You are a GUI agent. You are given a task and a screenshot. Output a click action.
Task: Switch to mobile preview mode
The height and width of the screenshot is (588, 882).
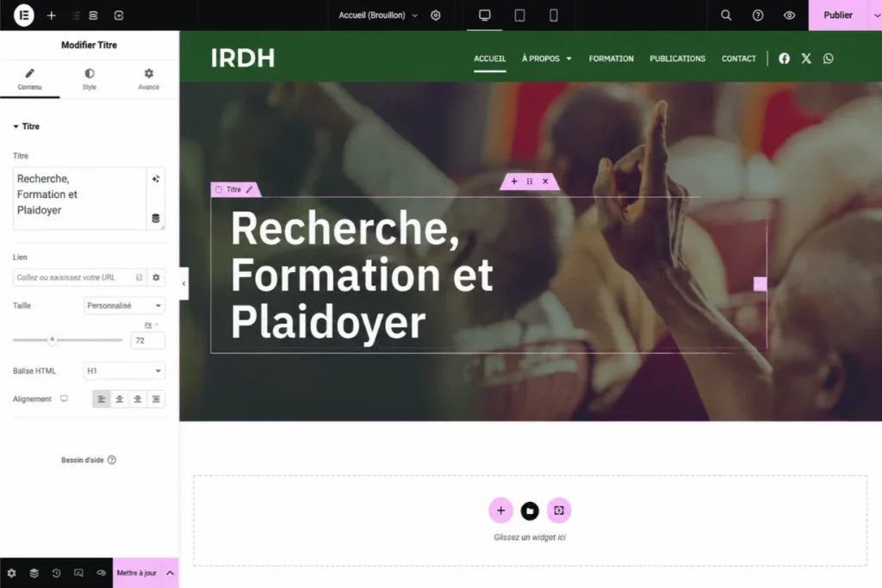pyautogui.click(x=554, y=15)
